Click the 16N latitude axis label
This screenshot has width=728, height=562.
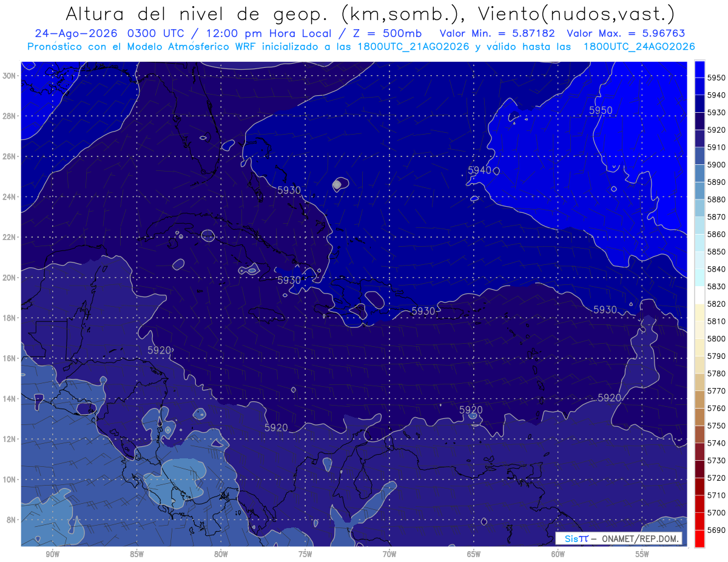[x=9, y=358]
